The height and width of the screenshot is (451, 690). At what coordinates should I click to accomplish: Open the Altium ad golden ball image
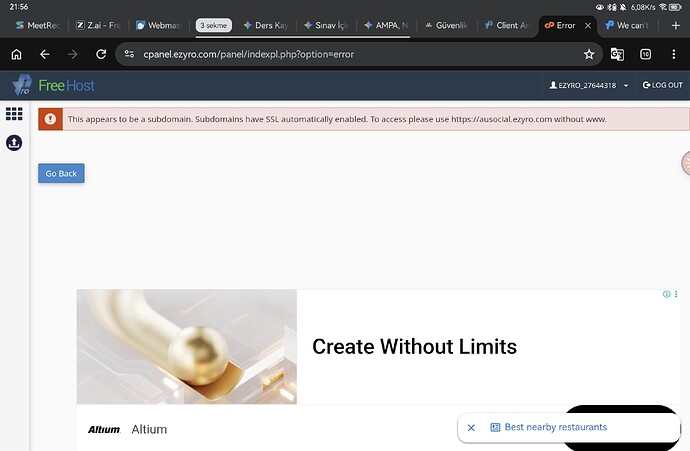187,347
